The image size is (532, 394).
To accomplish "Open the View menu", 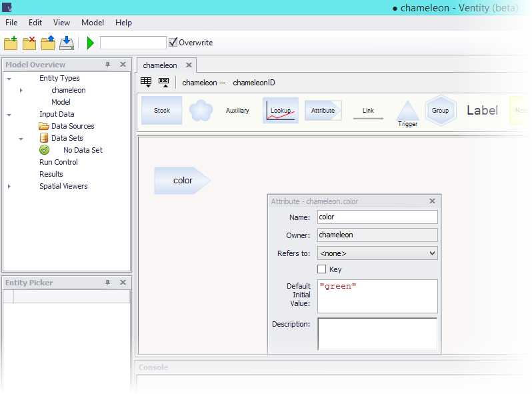I will (61, 23).
